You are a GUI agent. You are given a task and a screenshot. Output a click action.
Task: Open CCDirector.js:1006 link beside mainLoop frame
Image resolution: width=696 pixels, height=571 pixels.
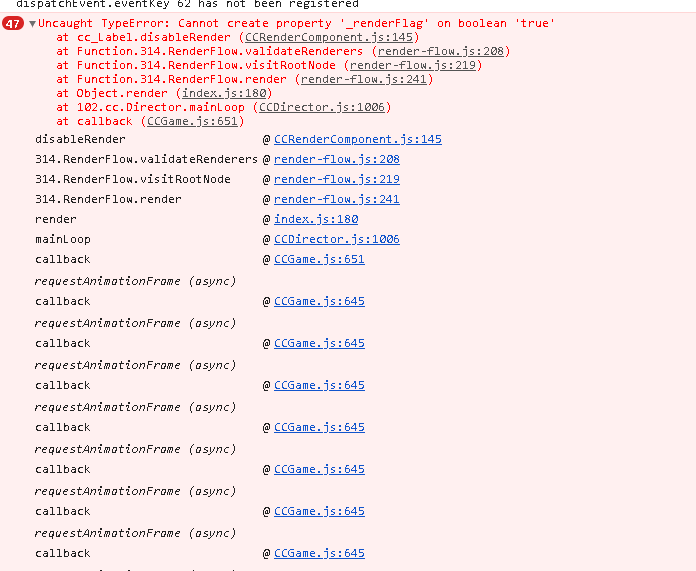336,239
